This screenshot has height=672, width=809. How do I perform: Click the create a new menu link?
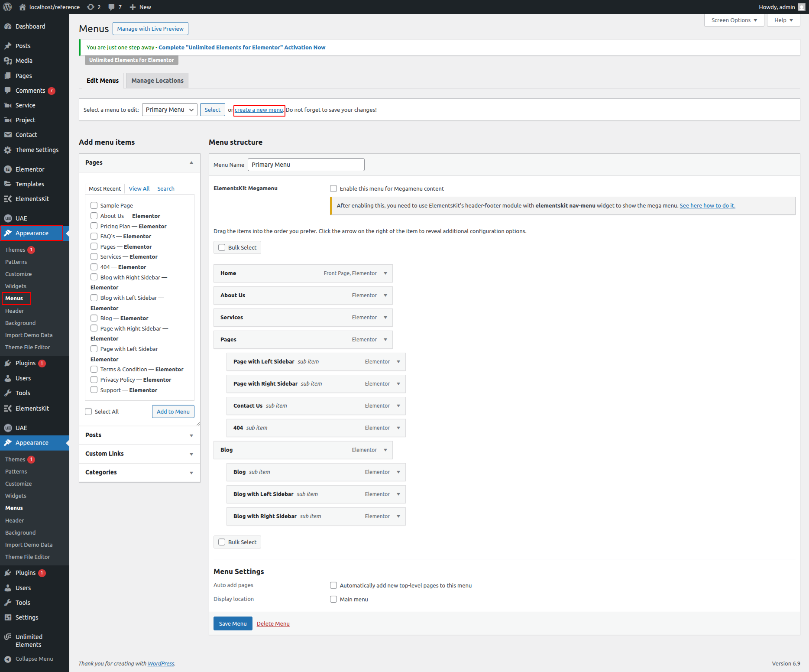coord(259,110)
